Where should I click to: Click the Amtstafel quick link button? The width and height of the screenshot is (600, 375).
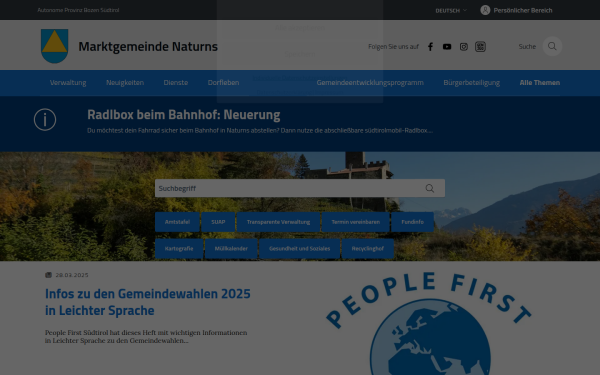(x=177, y=222)
